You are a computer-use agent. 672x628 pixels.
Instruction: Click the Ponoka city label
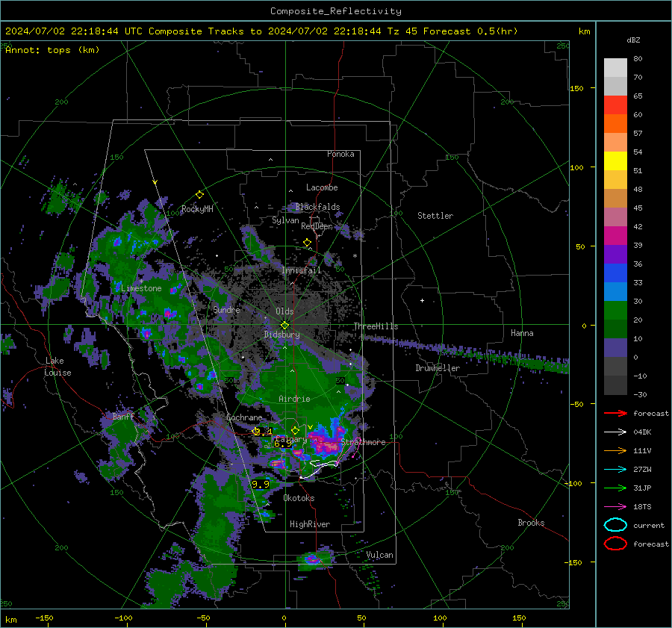coord(340,154)
